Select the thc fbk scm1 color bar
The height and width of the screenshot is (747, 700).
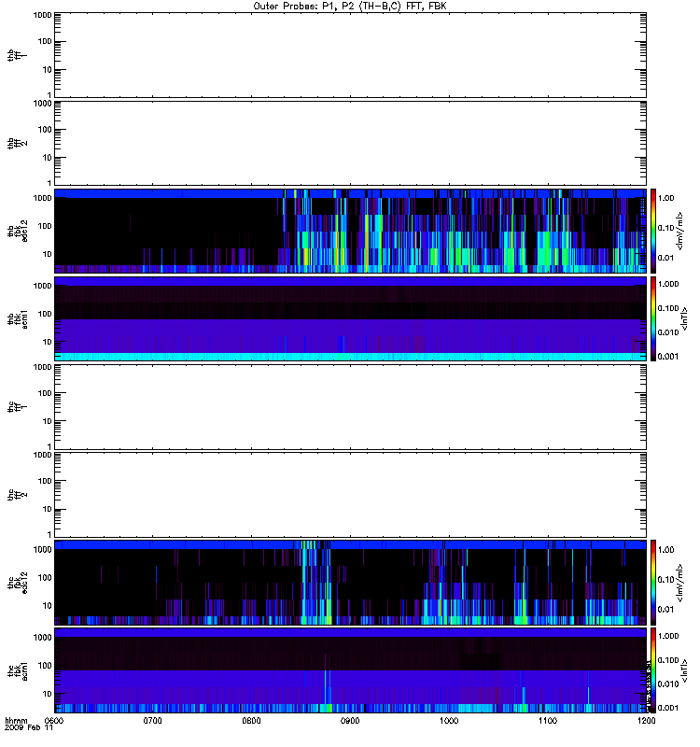pyautogui.click(x=653, y=669)
